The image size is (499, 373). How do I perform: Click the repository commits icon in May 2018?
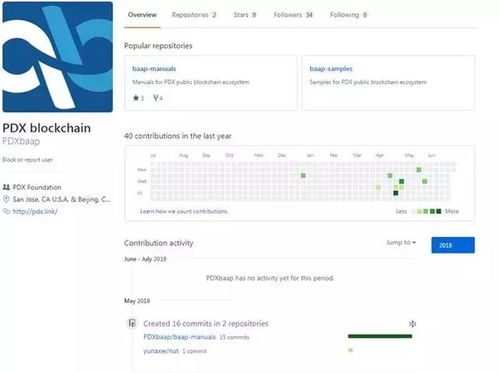[x=132, y=323]
